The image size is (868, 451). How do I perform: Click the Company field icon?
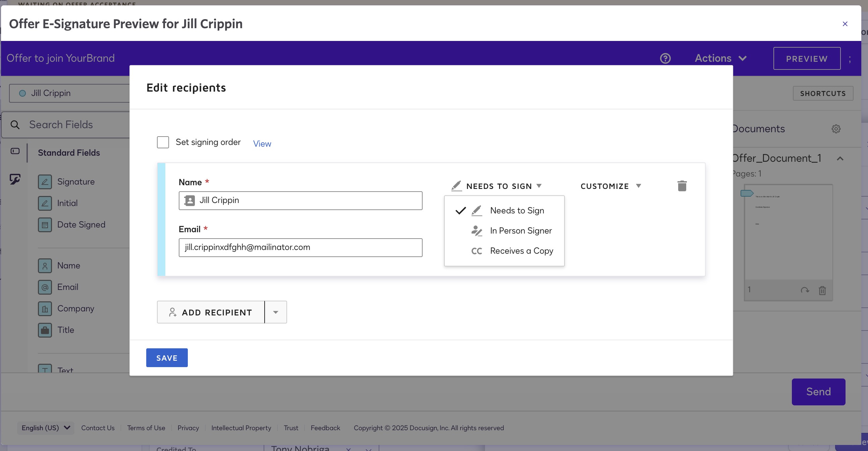coord(45,308)
